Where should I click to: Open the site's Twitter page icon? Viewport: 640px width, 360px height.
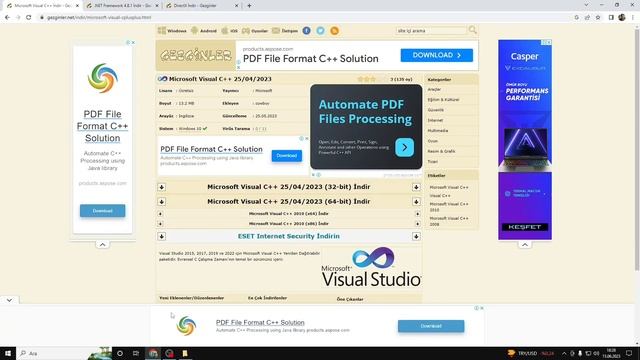(320, 31)
